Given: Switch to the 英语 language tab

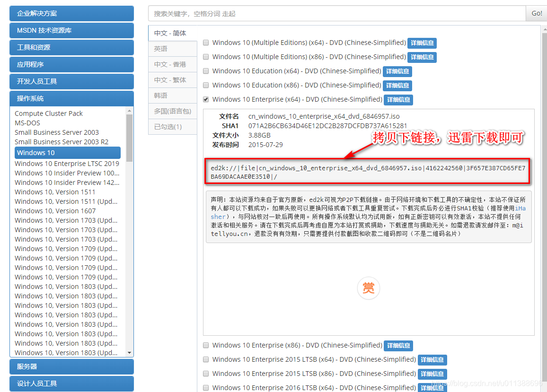Looking at the screenshot, I should 173,49.
